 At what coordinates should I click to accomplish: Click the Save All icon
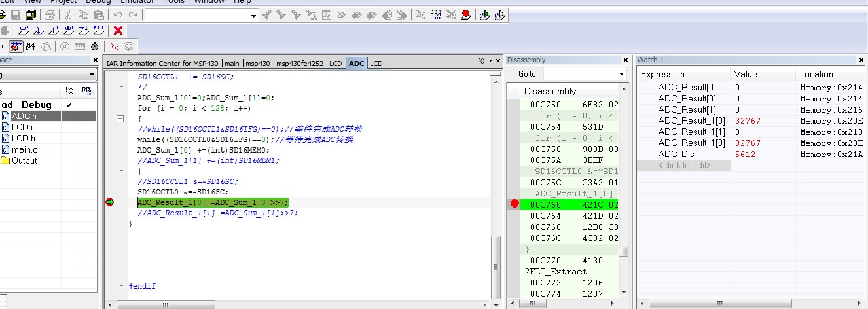click(31, 14)
